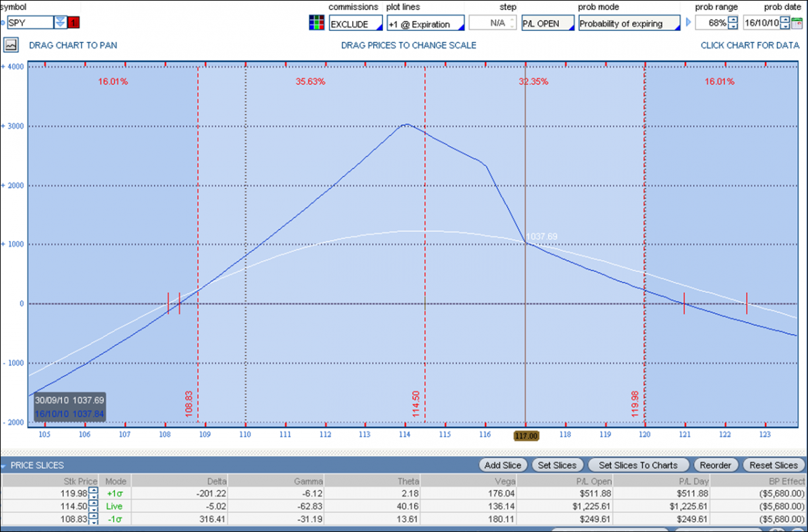
Task: Open the P/L OPEN dropdown
Action: 547,23
